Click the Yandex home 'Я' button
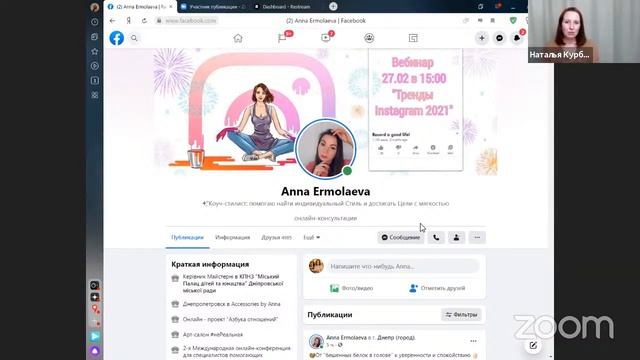Viewport: 640px width, 360px height. pos(129,20)
